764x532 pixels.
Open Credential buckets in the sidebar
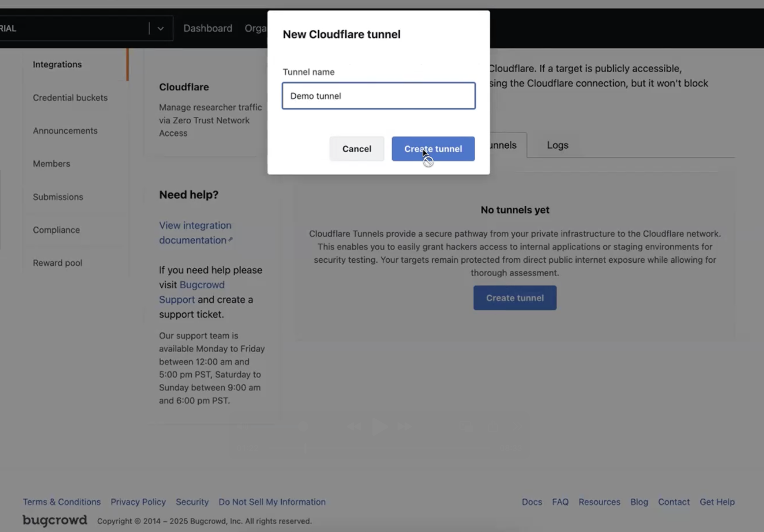pos(70,98)
